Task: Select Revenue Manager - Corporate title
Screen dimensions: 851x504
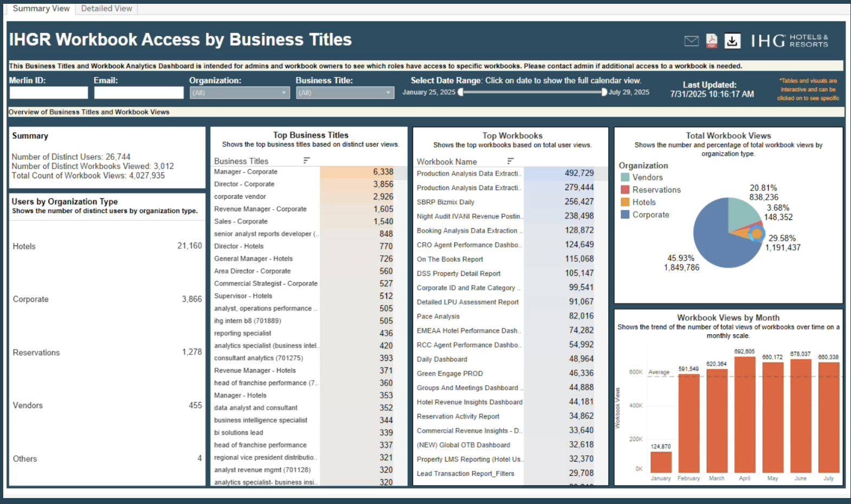Action: click(x=260, y=209)
